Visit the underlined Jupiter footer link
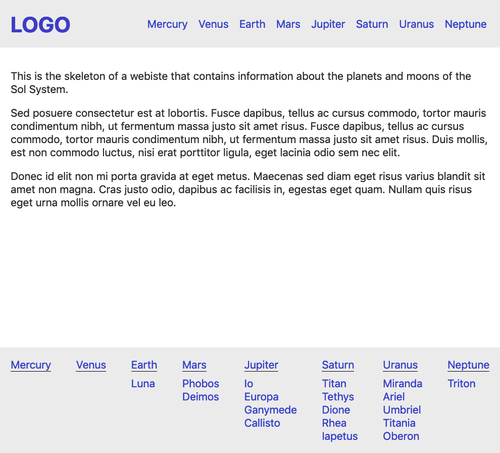500x453 pixels. (x=261, y=365)
